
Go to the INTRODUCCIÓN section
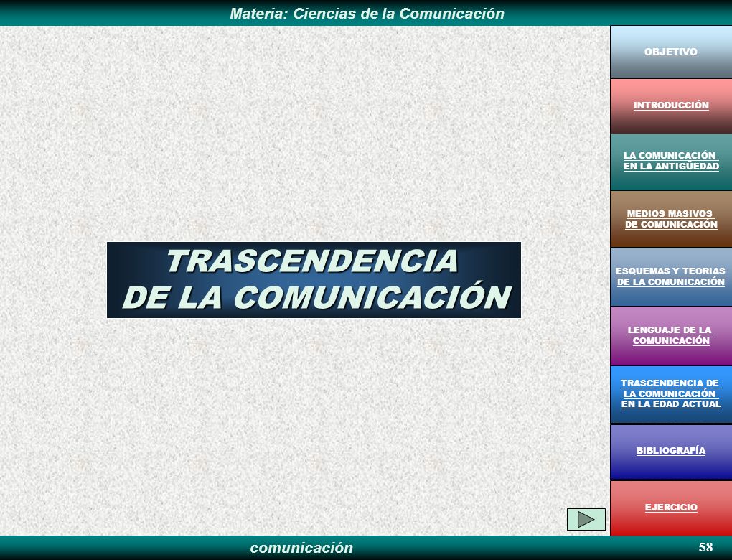point(671,105)
